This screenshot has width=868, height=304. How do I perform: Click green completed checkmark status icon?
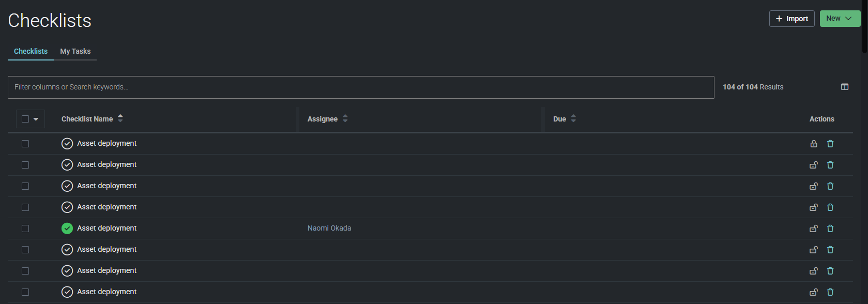pyautogui.click(x=67, y=228)
